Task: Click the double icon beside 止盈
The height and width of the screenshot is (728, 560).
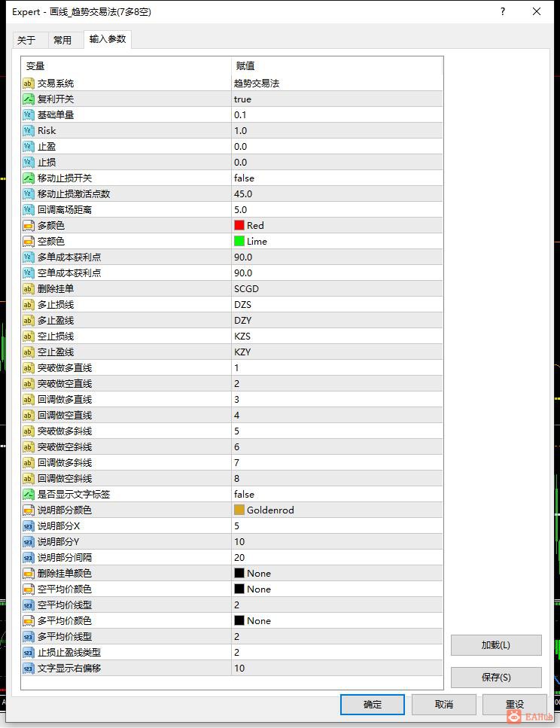Action: coord(29,147)
